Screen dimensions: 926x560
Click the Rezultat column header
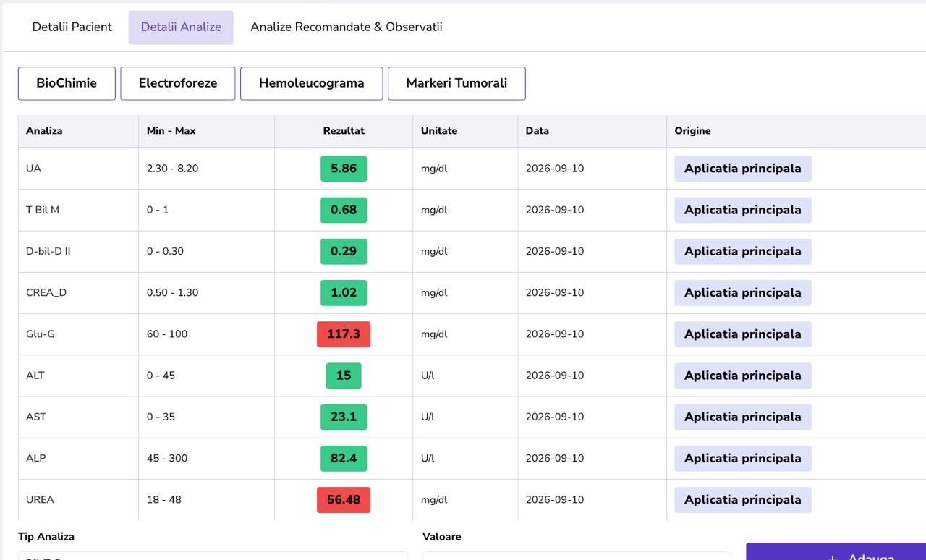click(x=344, y=131)
